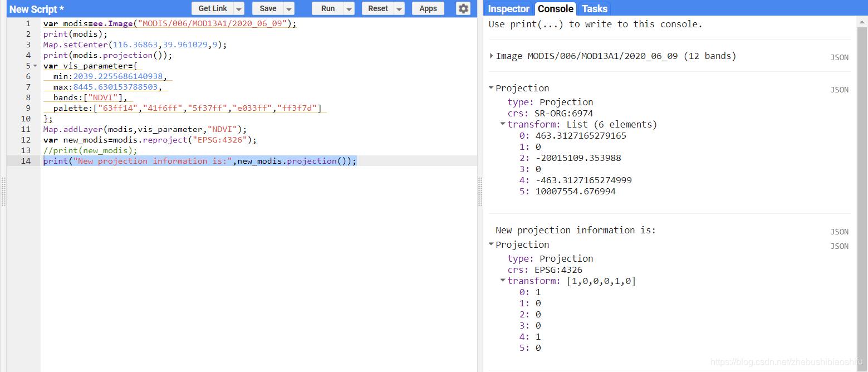The height and width of the screenshot is (372, 868).
Task: Open the Get Link dropdown arrow
Action: (x=239, y=9)
